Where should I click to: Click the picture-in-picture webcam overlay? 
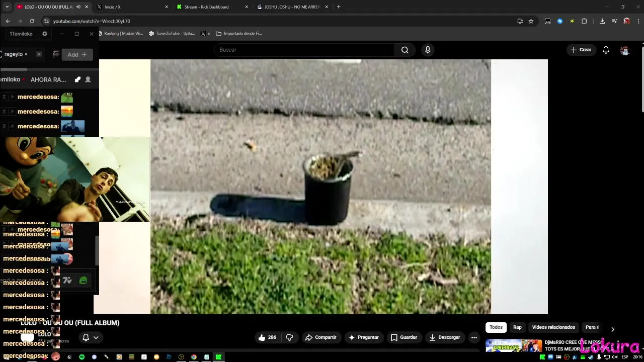(x=75, y=179)
